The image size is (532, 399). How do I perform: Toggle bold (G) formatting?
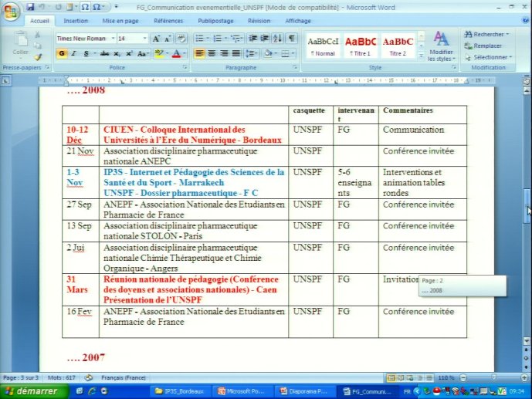pos(62,53)
